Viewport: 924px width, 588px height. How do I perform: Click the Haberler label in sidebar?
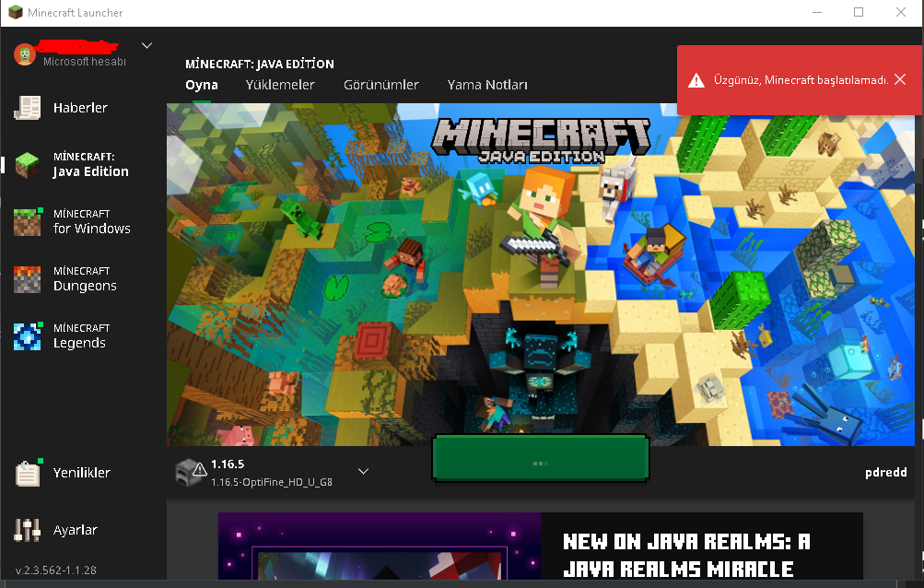[x=81, y=108]
